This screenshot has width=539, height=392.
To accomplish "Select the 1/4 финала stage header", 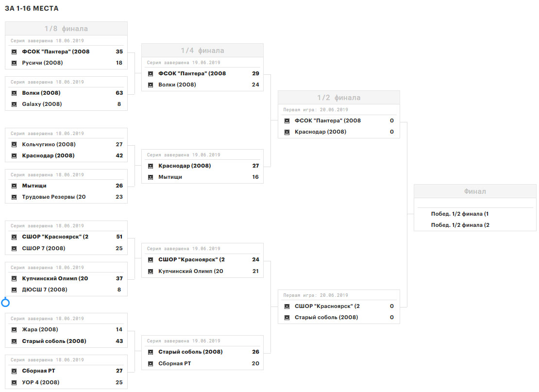I will [x=202, y=51].
